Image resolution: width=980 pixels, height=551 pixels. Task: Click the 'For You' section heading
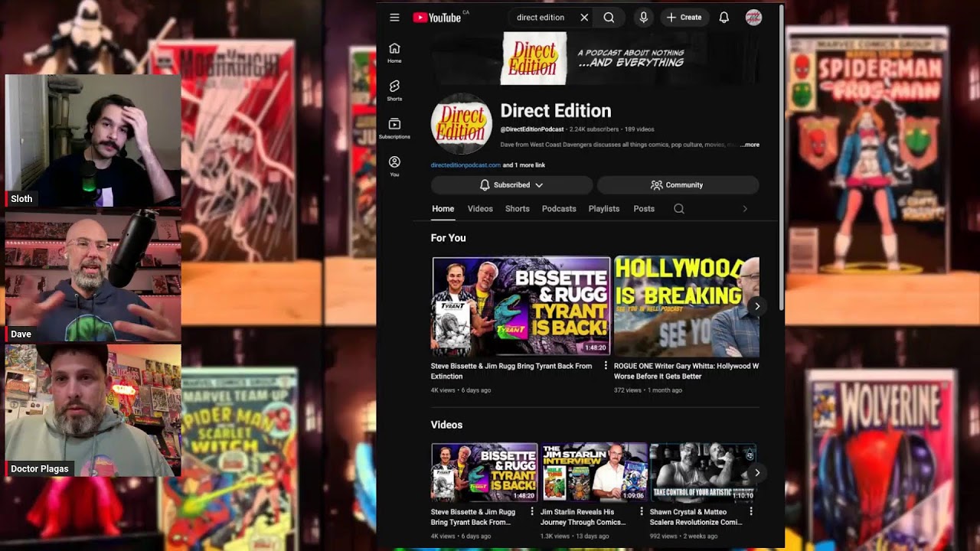point(449,238)
